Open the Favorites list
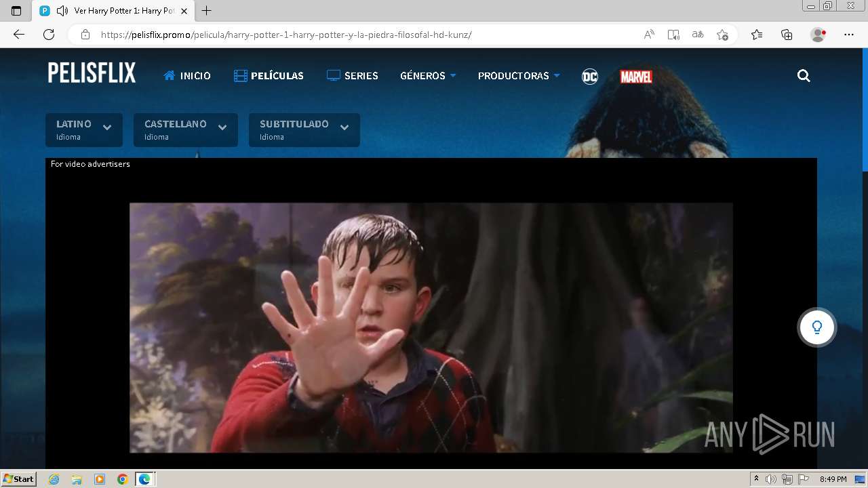This screenshot has width=868, height=488. [757, 35]
